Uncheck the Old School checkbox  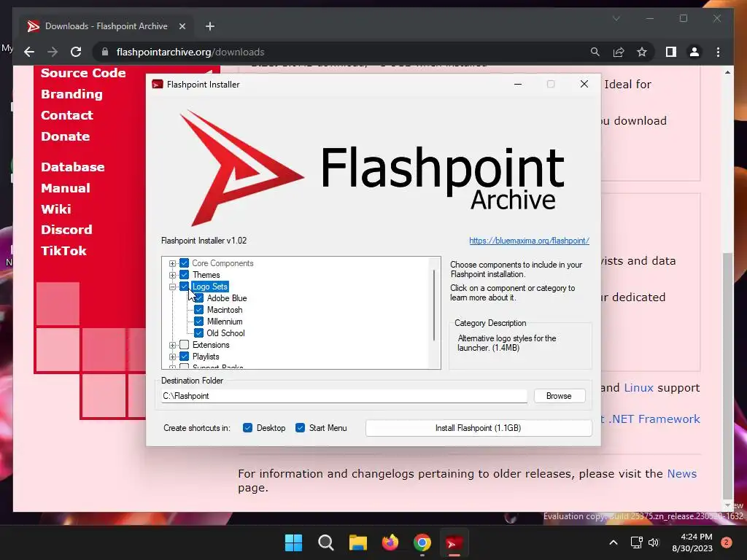click(199, 332)
